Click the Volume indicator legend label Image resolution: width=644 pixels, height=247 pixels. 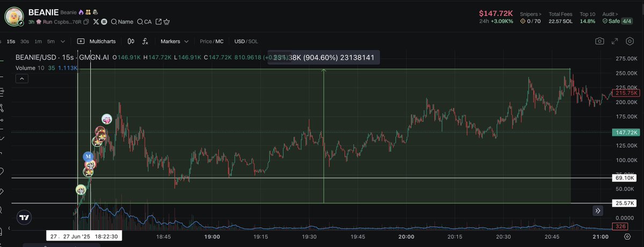[25, 68]
